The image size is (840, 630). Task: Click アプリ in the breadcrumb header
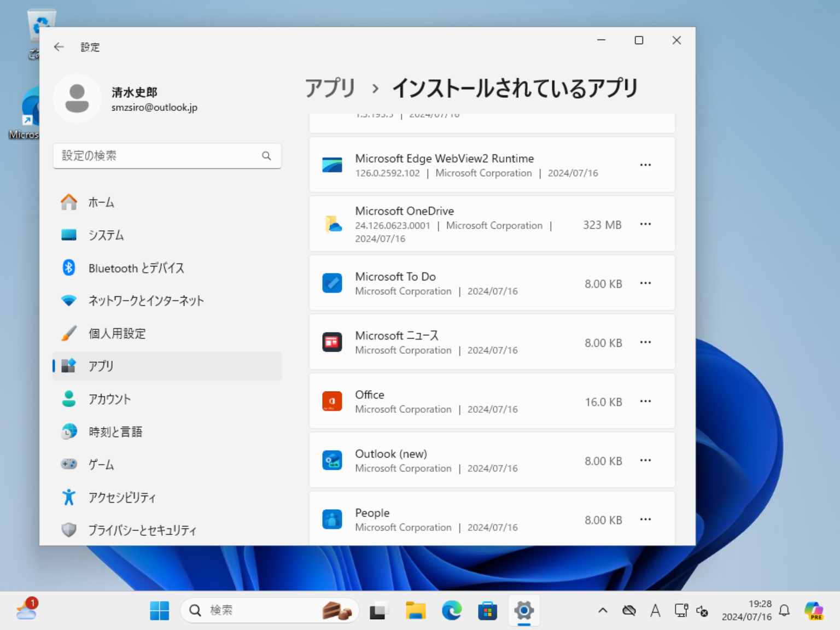click(329, 87)
